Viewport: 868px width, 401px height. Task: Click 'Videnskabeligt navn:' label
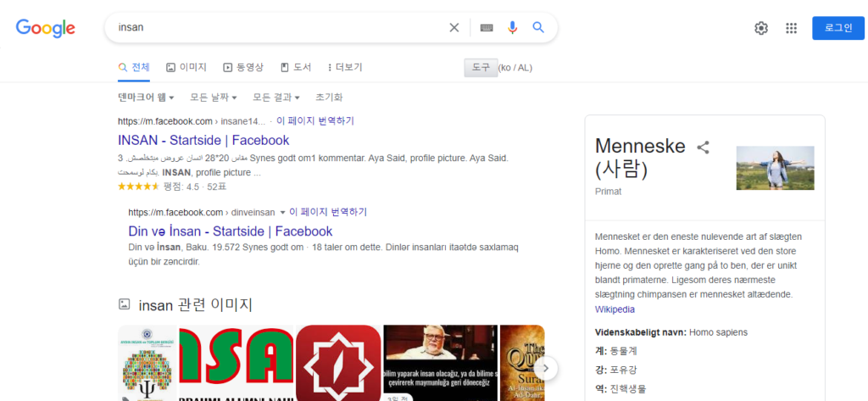click(641, 332)
